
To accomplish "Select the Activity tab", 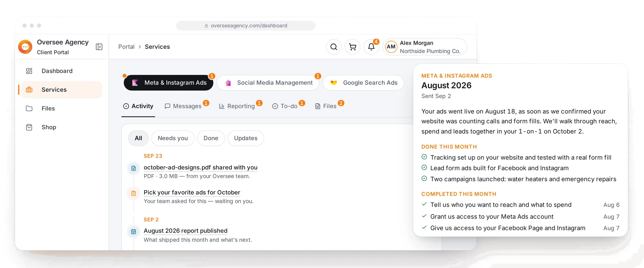I will 138,106.
